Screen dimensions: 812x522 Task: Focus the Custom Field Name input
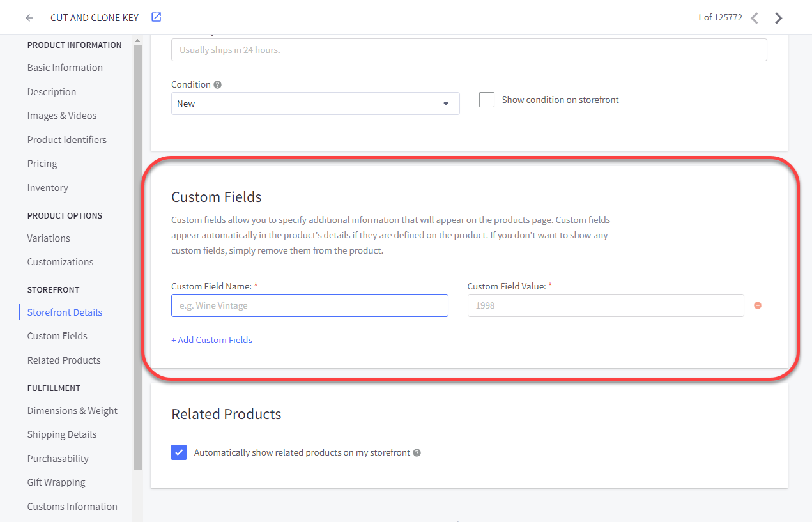310,305
